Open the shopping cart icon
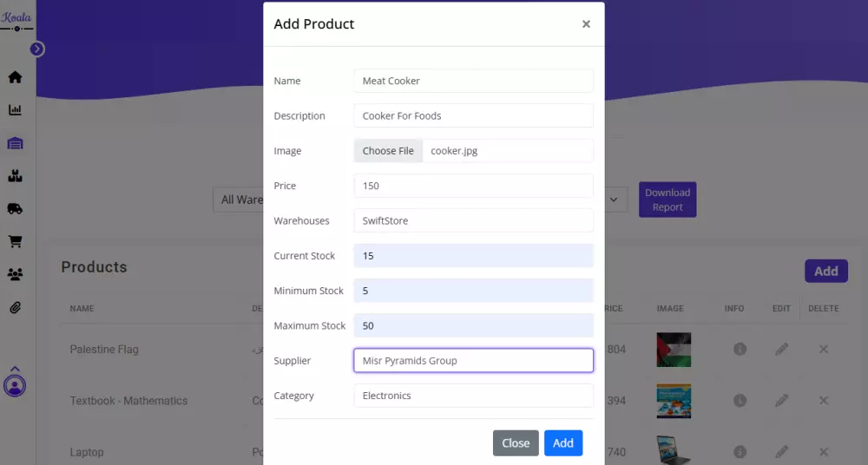Screen dimensions: 868x465 [15, 241]
